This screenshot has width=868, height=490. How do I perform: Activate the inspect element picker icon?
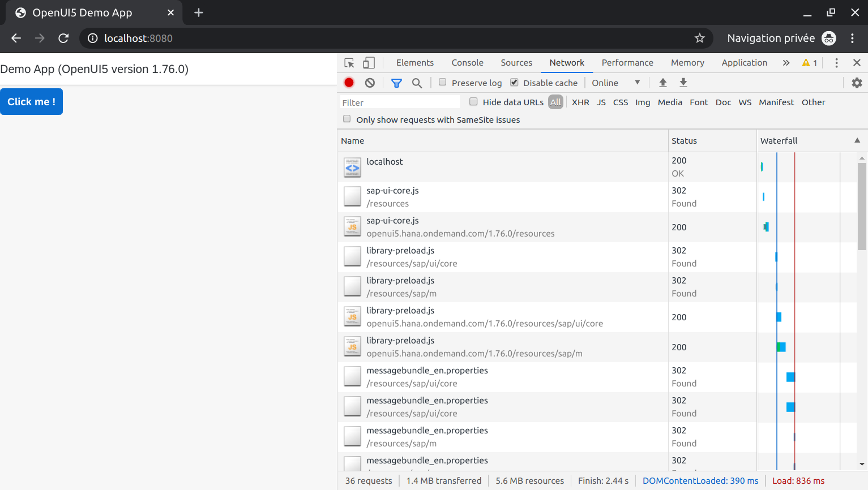(349, 63)
